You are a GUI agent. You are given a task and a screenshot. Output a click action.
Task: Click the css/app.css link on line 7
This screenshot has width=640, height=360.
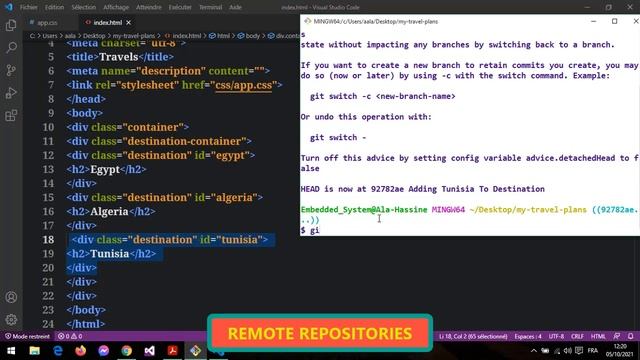tap(244, 85)
